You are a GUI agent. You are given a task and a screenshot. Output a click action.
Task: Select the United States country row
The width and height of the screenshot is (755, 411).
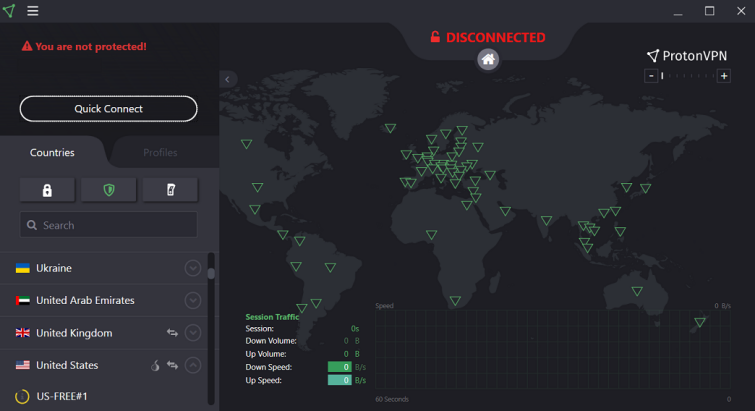tap(104, 365)
